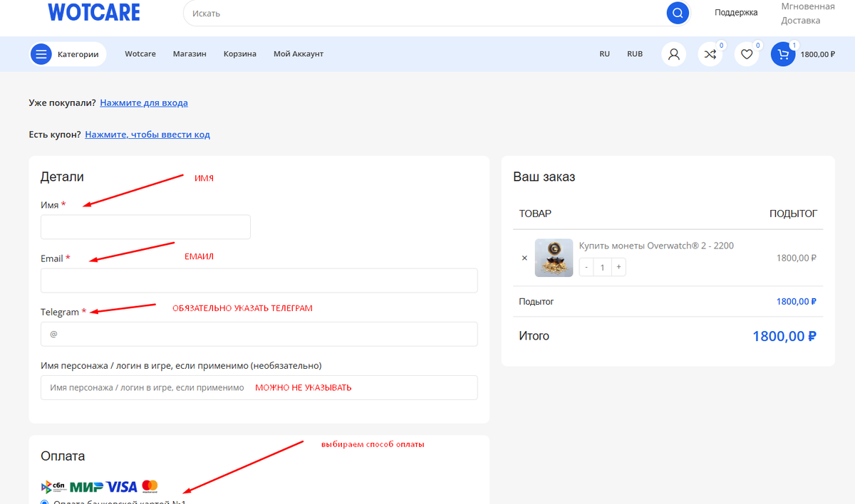Open the user account icon
Screen dimensions: 855x504
click(674, 54)
